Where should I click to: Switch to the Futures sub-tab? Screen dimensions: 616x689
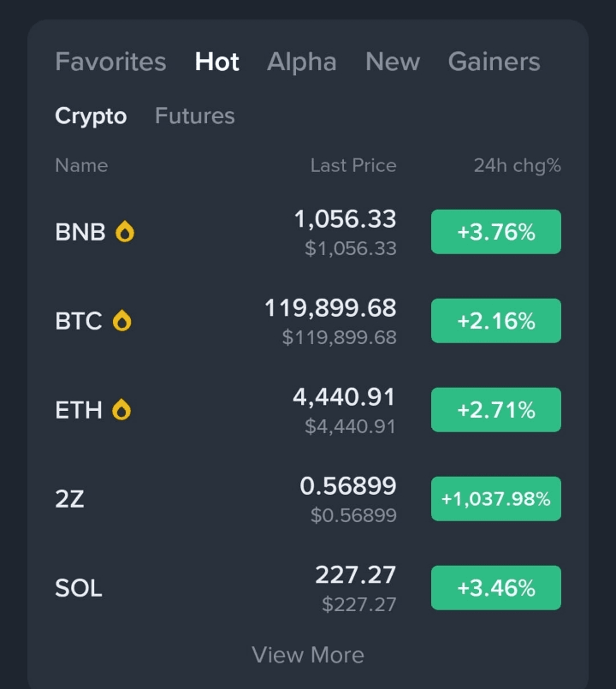click(x=194, y=116)
